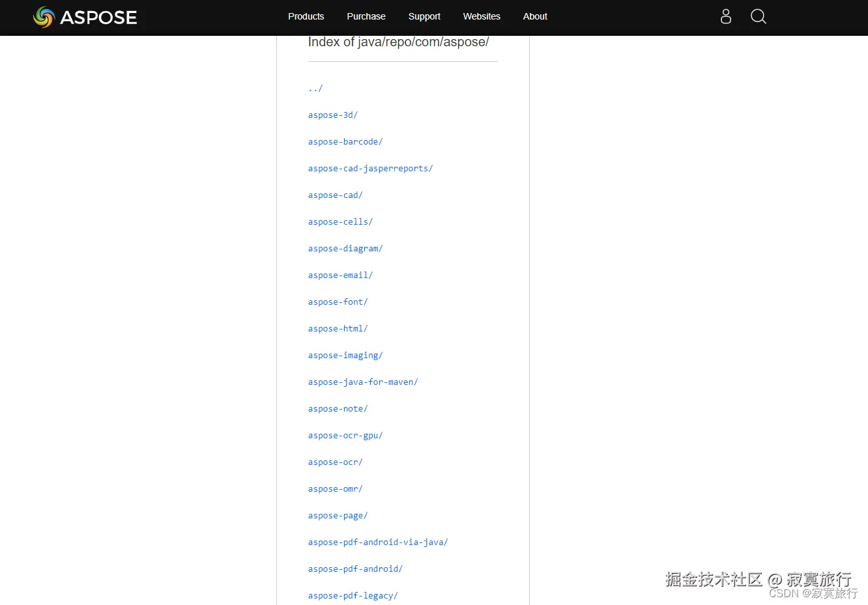Open the aspose-omr/ folder link
This screenshot has height=605, width=868.
[x=336, y=489]
